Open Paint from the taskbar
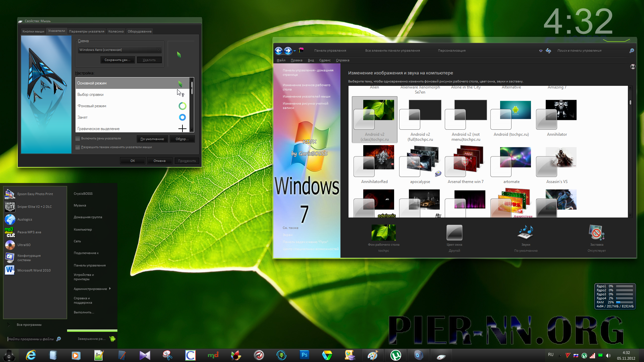This screenshot has height=362, width=644. (x=373, y=355)
